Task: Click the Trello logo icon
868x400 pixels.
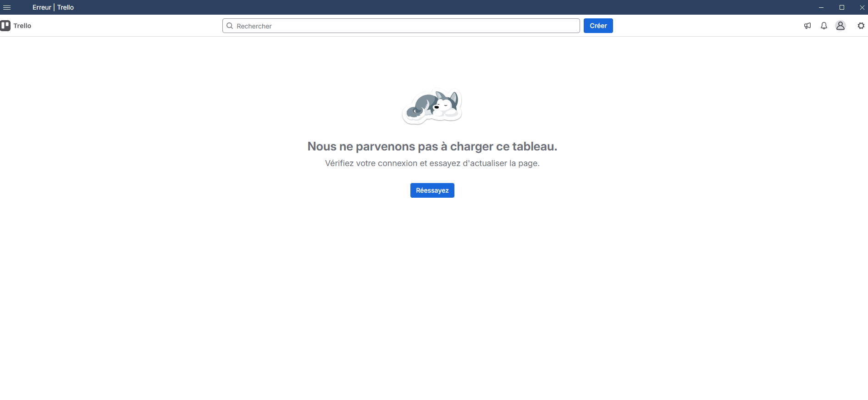Action: tap(6, 26)
